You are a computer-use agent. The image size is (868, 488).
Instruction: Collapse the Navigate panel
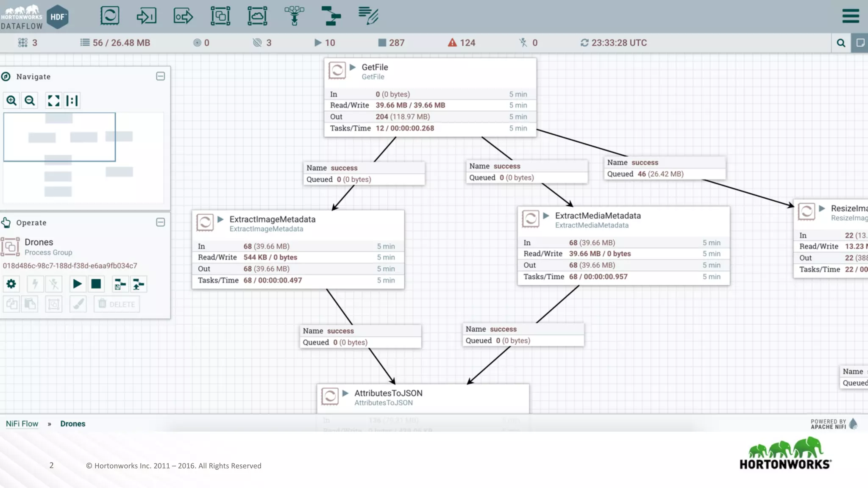pyautogui.click(x=160, y=76)
